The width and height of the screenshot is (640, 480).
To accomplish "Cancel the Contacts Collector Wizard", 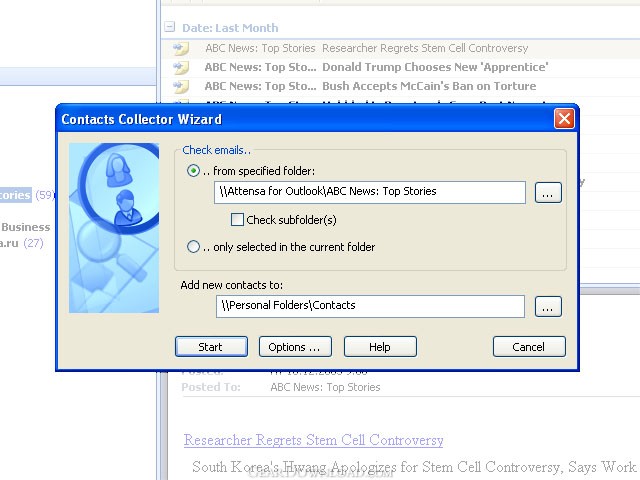I will pos(529,347).
